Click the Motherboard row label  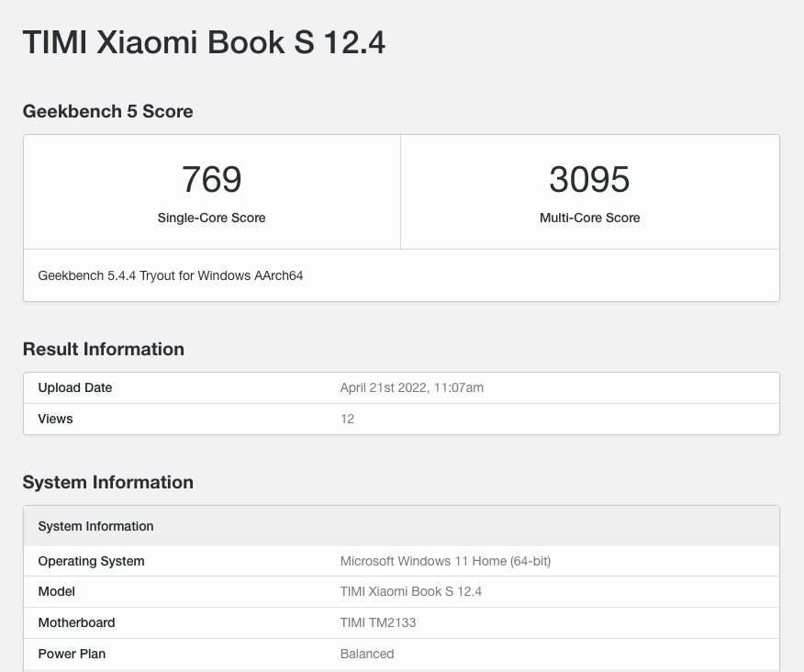click(x=76, y=622)
